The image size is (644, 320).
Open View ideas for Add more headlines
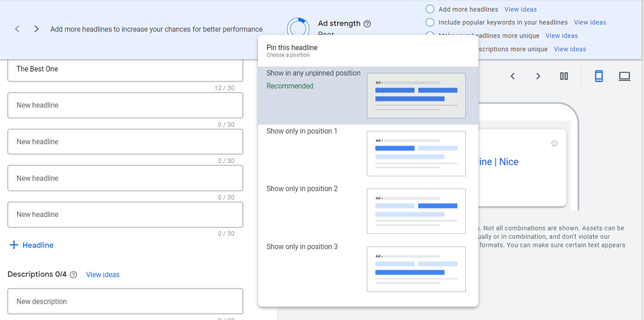pos(520,9)
